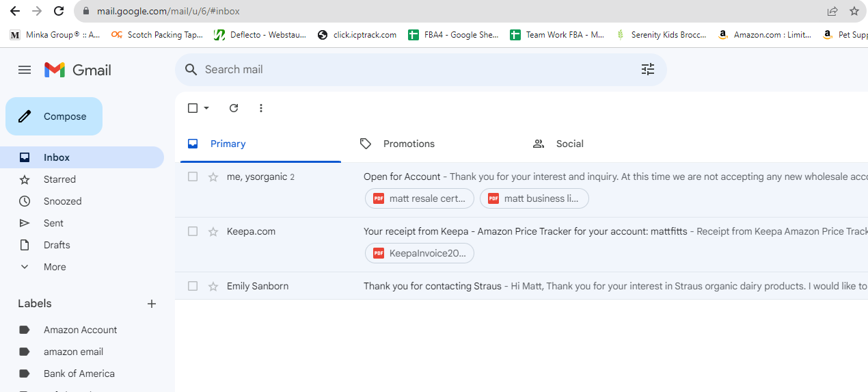This screenshot has width=868, height=392.
Task: Select the me, ysorganic conversation checkbox
Action: tap(193, 177)
